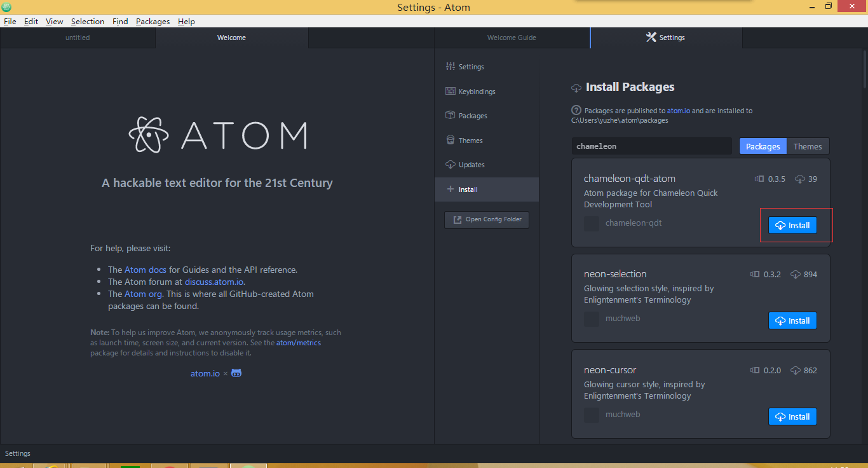Image resolution: width=868 pixels, height=468 pixels.
Task: Switch to the Welcome tab
Action: [x=231, y=38]
